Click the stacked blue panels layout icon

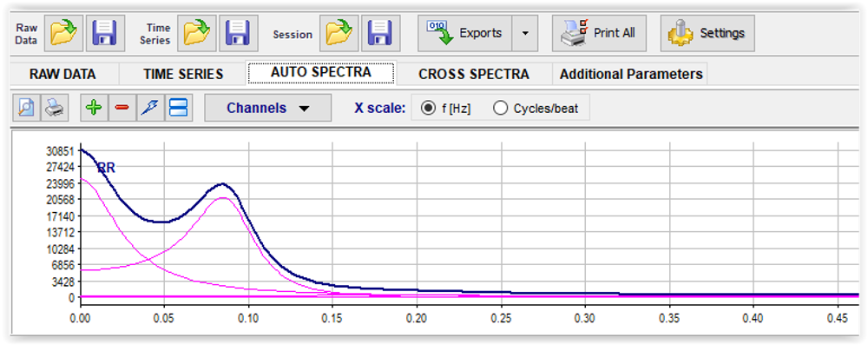coord(179,108)
